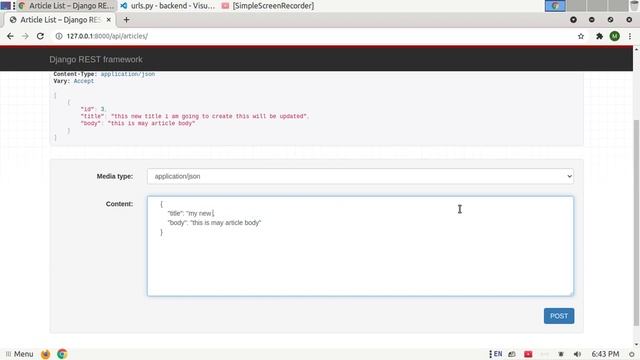The height and width of the screenshot is (360, 640).
Task: Reload the Article List page
Action: coord(40,36)
